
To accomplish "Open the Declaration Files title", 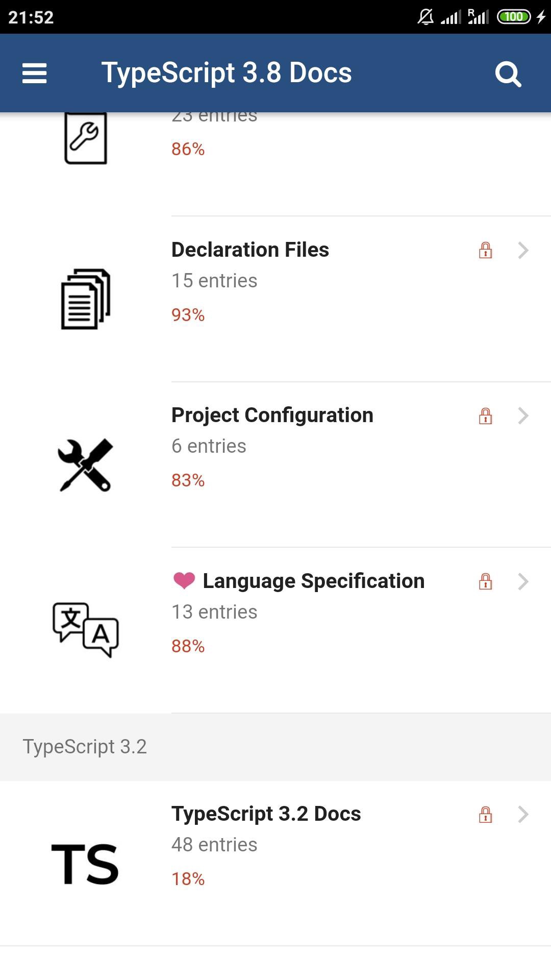I will pyautogui.click(x=250, y=250).
